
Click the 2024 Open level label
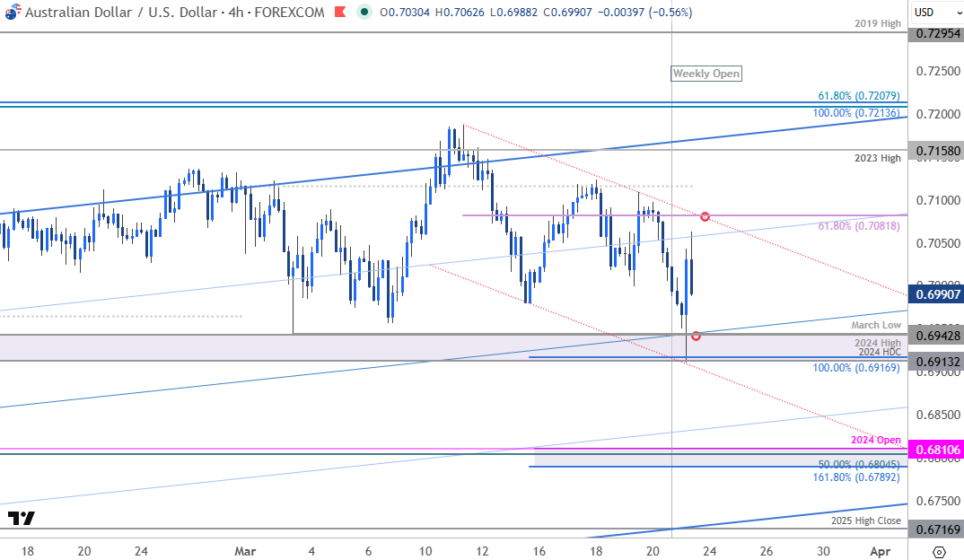pyautogui.click(x=876, y=440)
